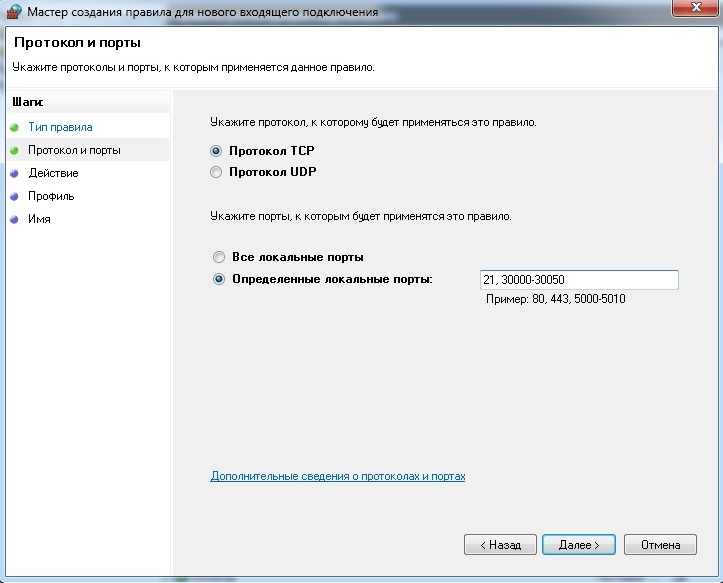
Task: Click the blue bullet next to Профиль
Action: coord(14,196)
